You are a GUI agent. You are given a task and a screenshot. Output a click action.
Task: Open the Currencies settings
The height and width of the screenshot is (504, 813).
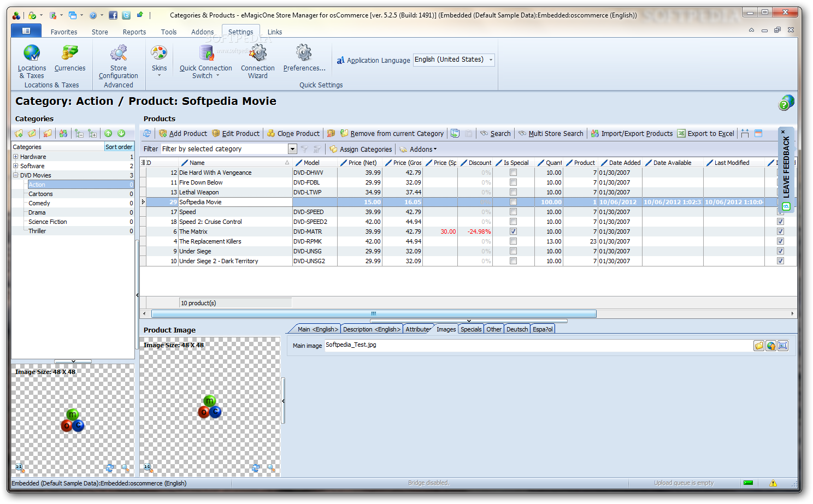click(x=70, y=58)
